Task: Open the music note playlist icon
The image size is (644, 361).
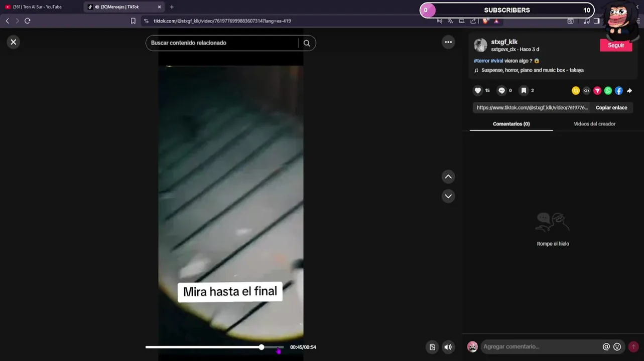Action: click(586, 21)
